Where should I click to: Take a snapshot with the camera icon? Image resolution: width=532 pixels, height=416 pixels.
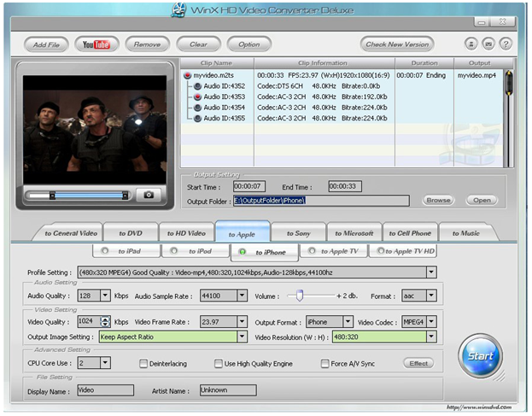pyautogui.click(x=149, y=195)
